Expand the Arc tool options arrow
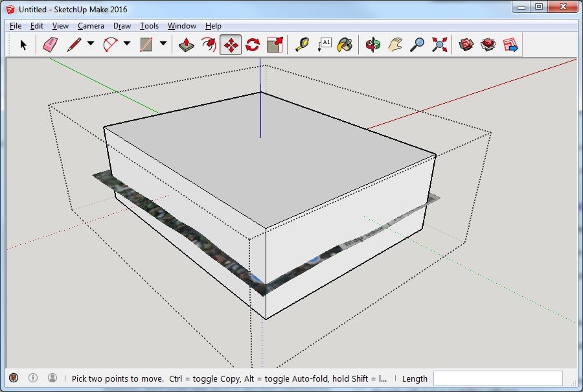Viewport: 583px width, 392px height. click(x=127, y=43)
